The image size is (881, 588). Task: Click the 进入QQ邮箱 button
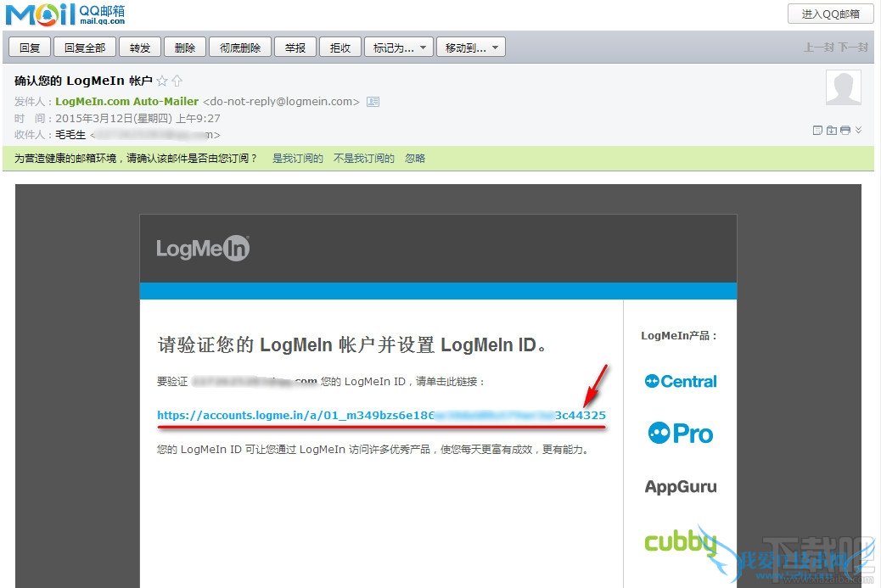(830, 14)
